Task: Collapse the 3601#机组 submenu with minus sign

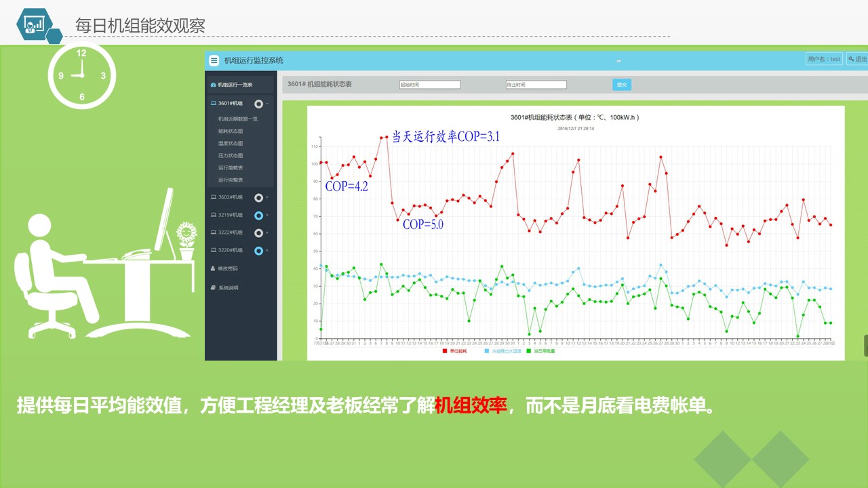Action: [267, 104]
